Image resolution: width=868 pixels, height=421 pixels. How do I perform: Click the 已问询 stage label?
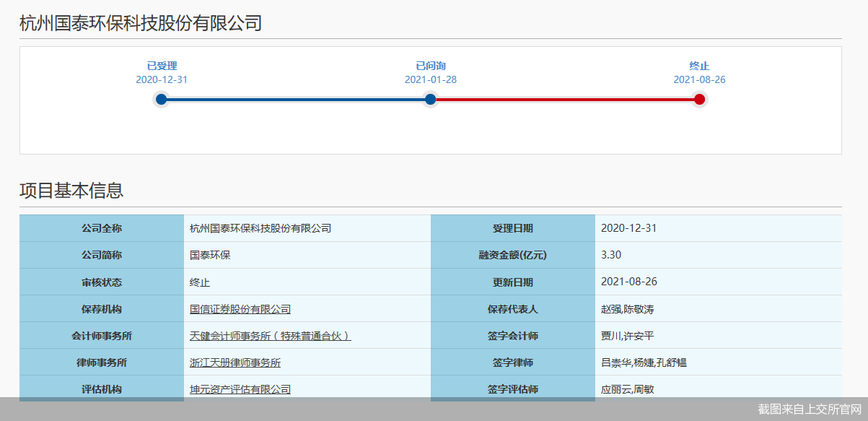(431, 66)
